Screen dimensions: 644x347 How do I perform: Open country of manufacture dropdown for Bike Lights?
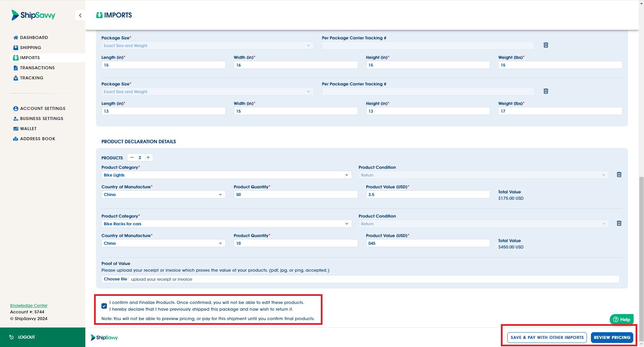click(163, 195)
